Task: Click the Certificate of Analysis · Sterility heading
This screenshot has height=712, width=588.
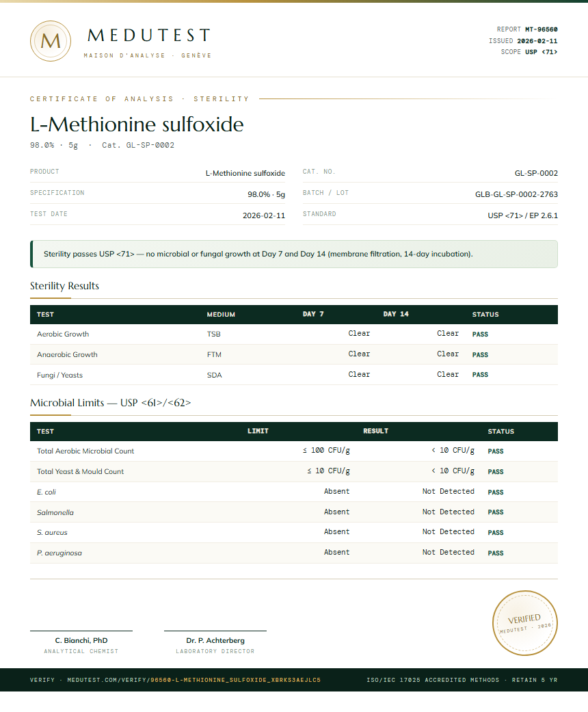Action: 140,99
